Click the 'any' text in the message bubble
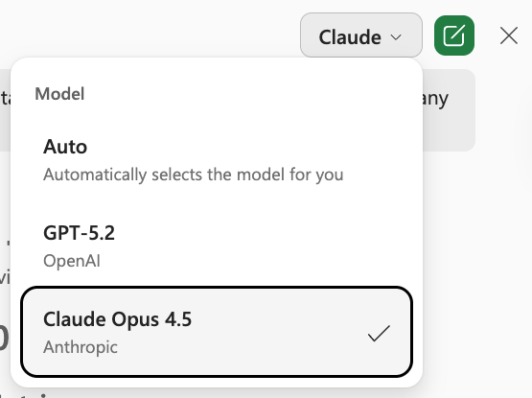 (x=435, y=100)
